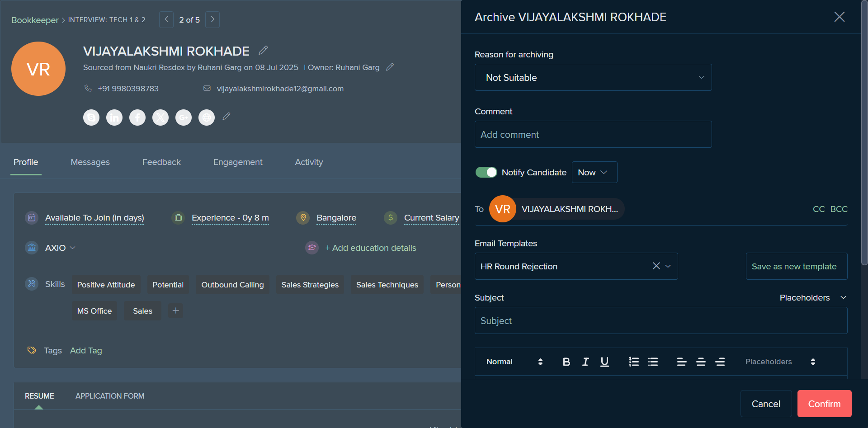Insert numbered list in editor

(634, 362)
